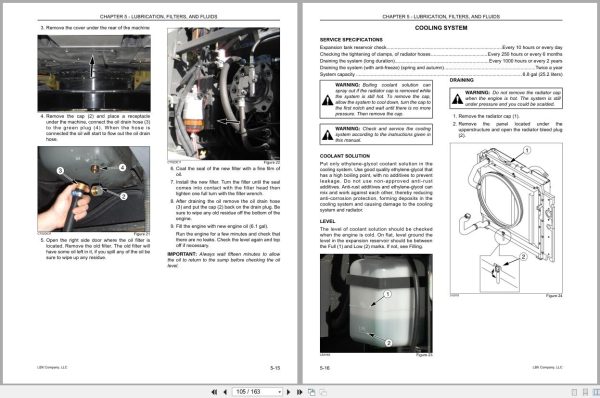The image size is (600, 398).
Task: Click 'Expansion tank reservoir check' line
Action: pyautogui.click(x=441, y=47)
